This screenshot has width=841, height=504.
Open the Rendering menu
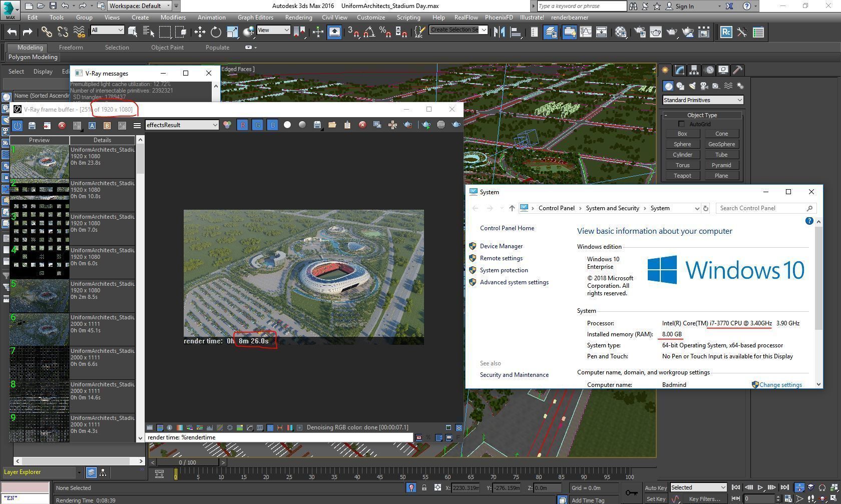tap(298, 17)
